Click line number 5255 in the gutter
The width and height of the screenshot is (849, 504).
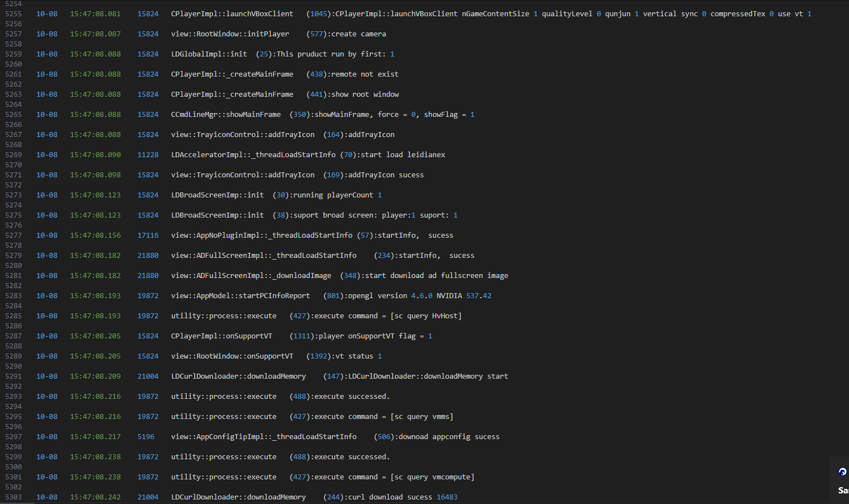(13, 14)
